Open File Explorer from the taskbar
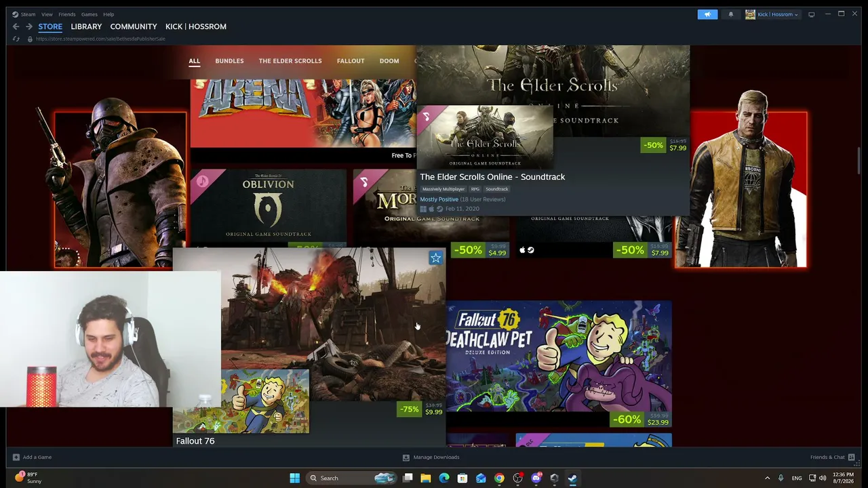This screenshot has height=488, width=868. tap(426, 478)
